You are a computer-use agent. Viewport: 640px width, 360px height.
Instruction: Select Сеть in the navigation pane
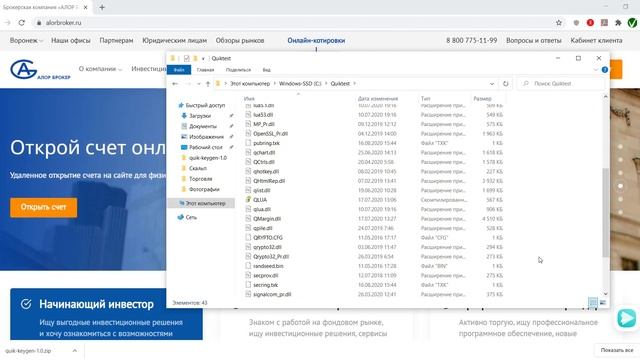191,218
